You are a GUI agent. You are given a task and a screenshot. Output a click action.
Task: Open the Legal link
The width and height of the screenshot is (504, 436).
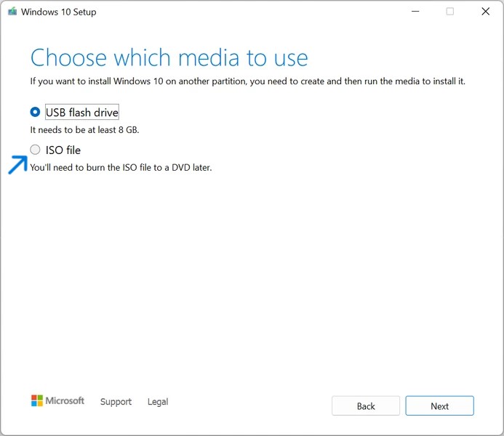point(158,402)
